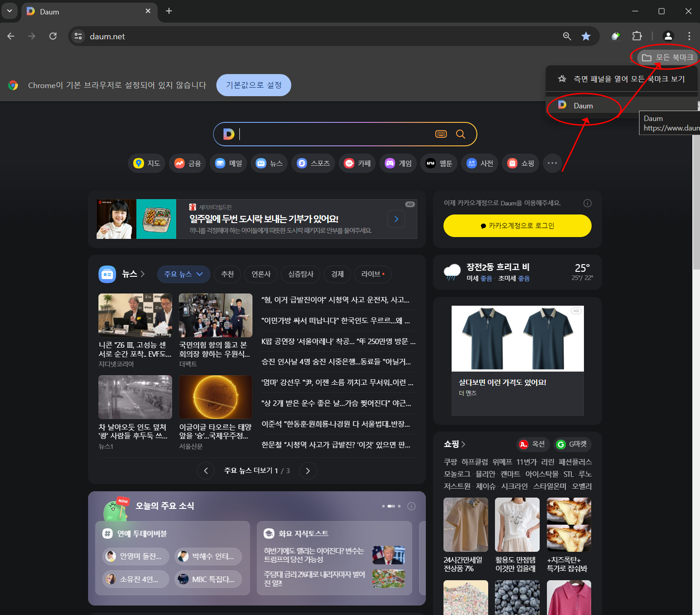The height and width of the screenshot is (615, 700).
Task: Open the 화요 지식토스트 heading
Action: [x=303, y=534]
